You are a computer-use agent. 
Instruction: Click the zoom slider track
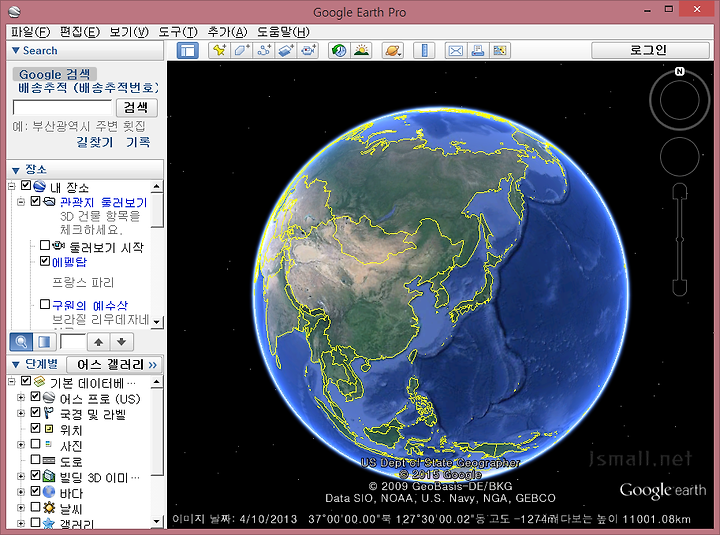tap(680, 239)
